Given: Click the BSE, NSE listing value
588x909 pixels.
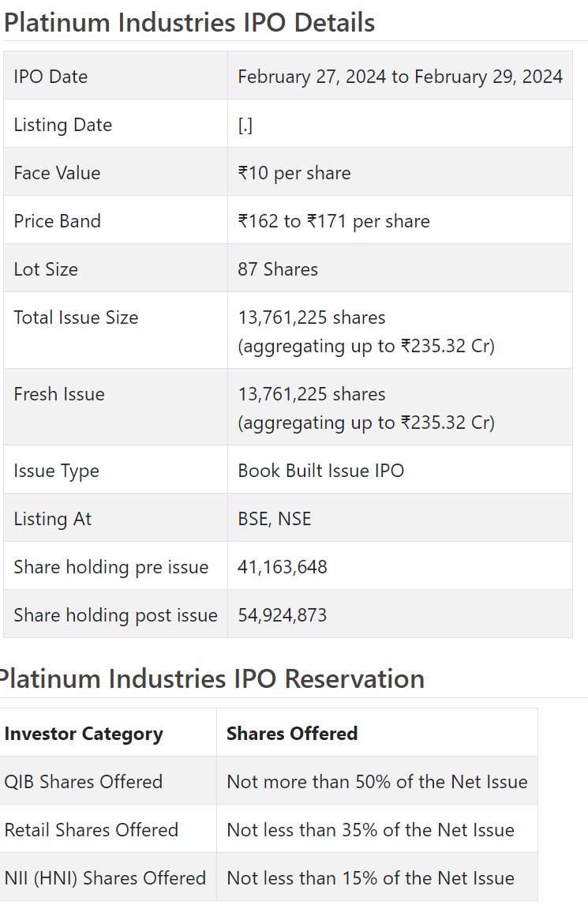Looking at the screenshot, I should coord(274,518).
